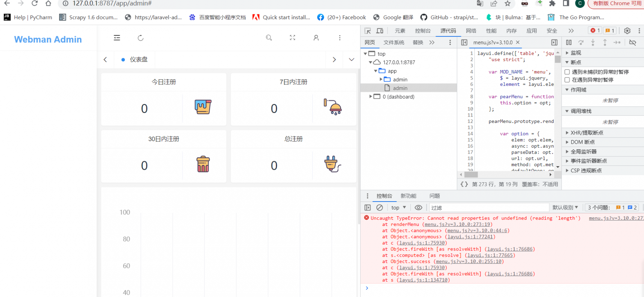644x297 pixels.
Task: Toggle fullscreen icon in the admin header
Action: pyautogui.click(x=293, y=38)
